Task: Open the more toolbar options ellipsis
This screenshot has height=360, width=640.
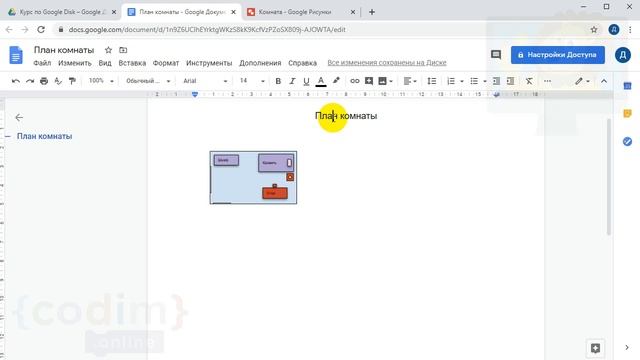Action: pyautogui.click(x=547, y=81)
